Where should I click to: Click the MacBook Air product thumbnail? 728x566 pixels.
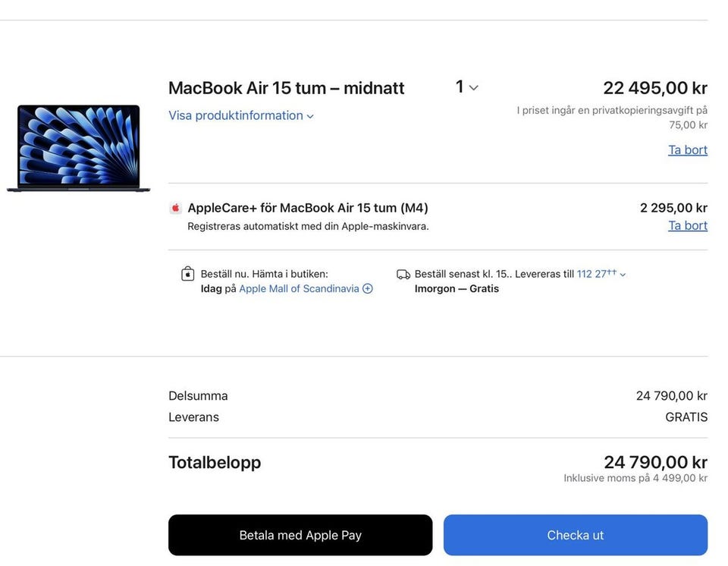coord(78,148)
